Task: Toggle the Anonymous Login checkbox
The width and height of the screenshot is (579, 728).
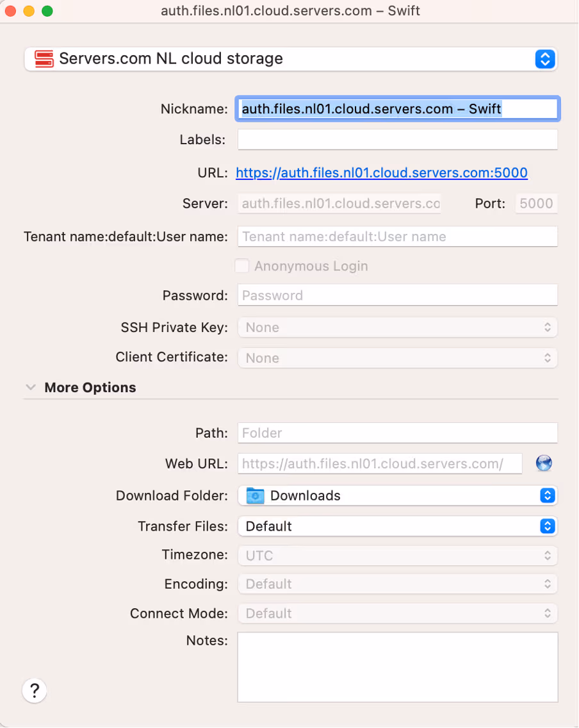Action: pos(241,266)
